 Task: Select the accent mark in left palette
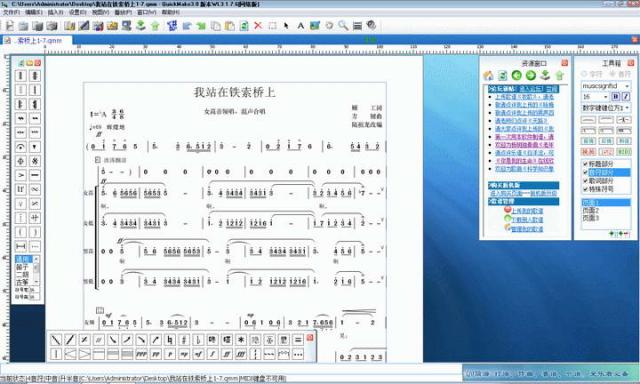[x=21, y=175]
